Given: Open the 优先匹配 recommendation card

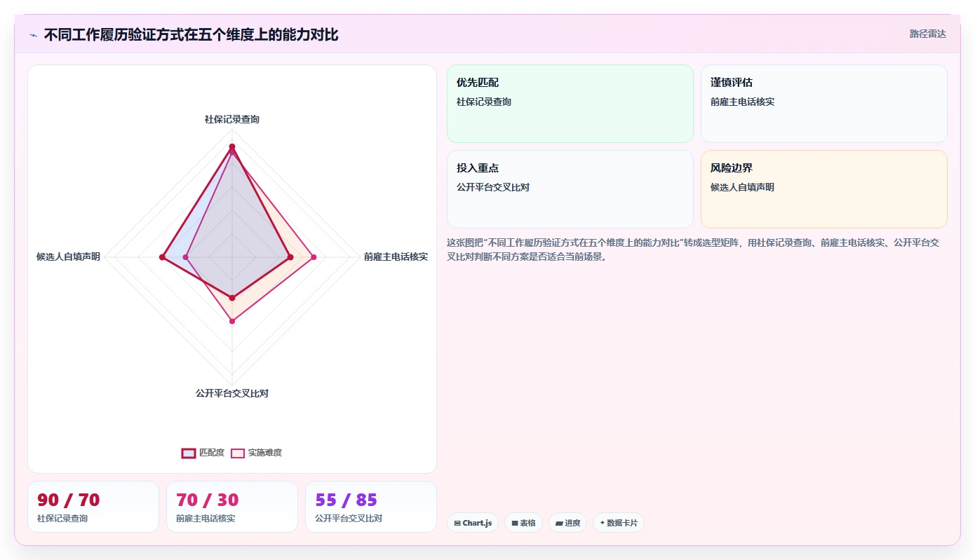Looking at the screenshot, I should (x=570, y=104).
